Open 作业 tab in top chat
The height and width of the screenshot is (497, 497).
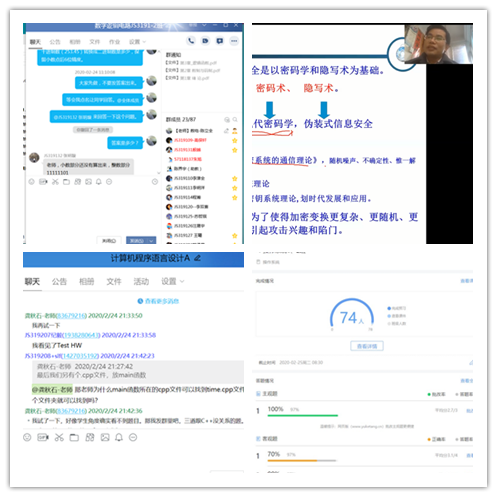114,42
